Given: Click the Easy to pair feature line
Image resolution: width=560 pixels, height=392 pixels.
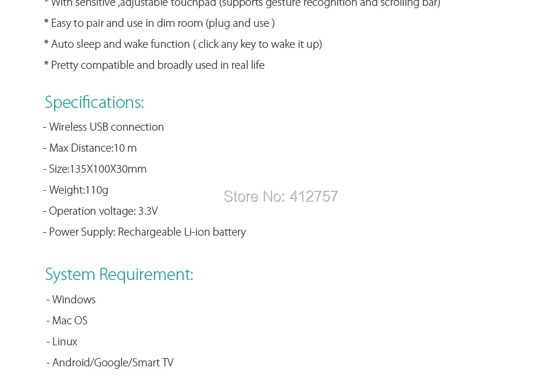Looking at the screenshot, I should [159, 23].
